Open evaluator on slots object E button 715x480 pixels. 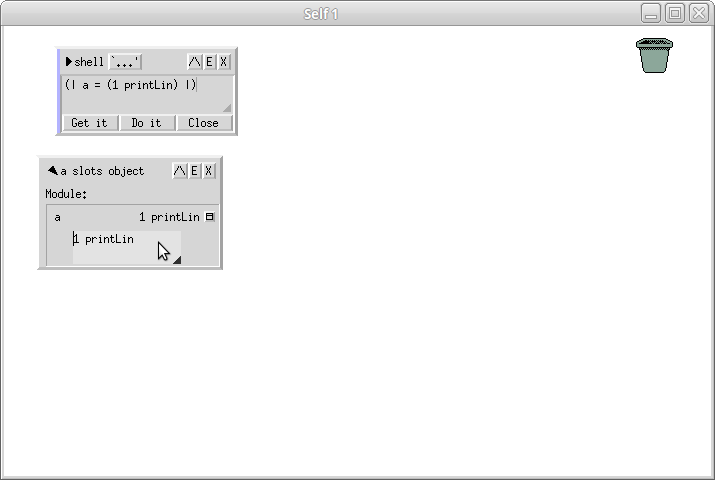194,171
